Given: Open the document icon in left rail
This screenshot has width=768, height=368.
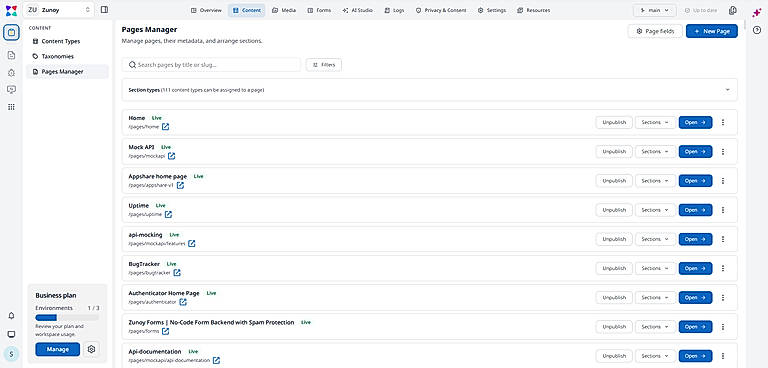Looking at the screenshot, I should click(11, 55).
